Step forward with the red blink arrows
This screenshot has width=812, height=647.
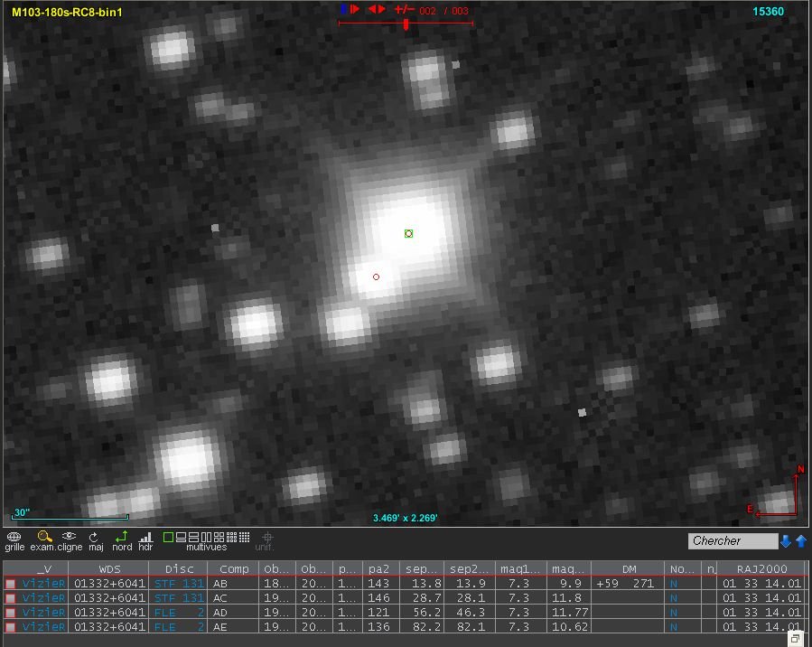[378, 8]
